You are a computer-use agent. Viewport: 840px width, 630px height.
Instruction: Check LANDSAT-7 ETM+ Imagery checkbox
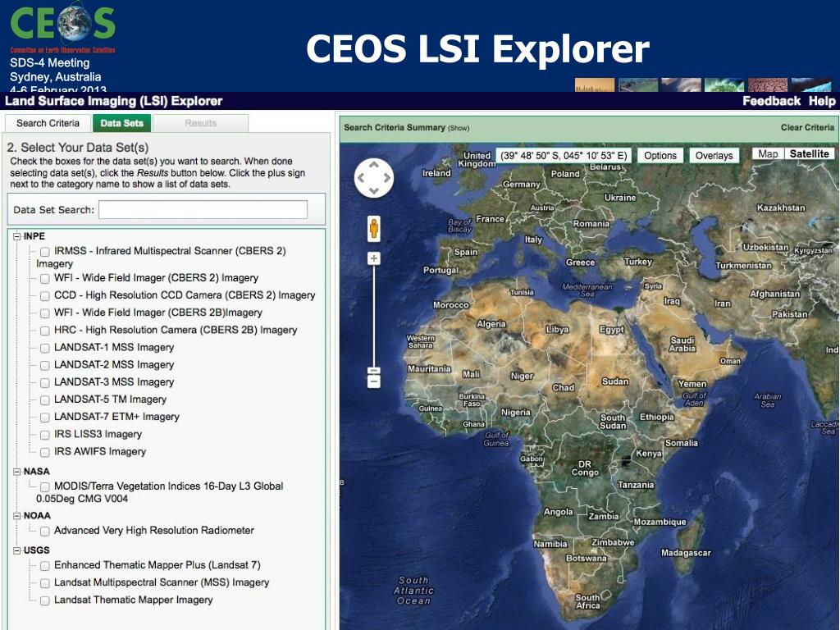tap(45, 418)
